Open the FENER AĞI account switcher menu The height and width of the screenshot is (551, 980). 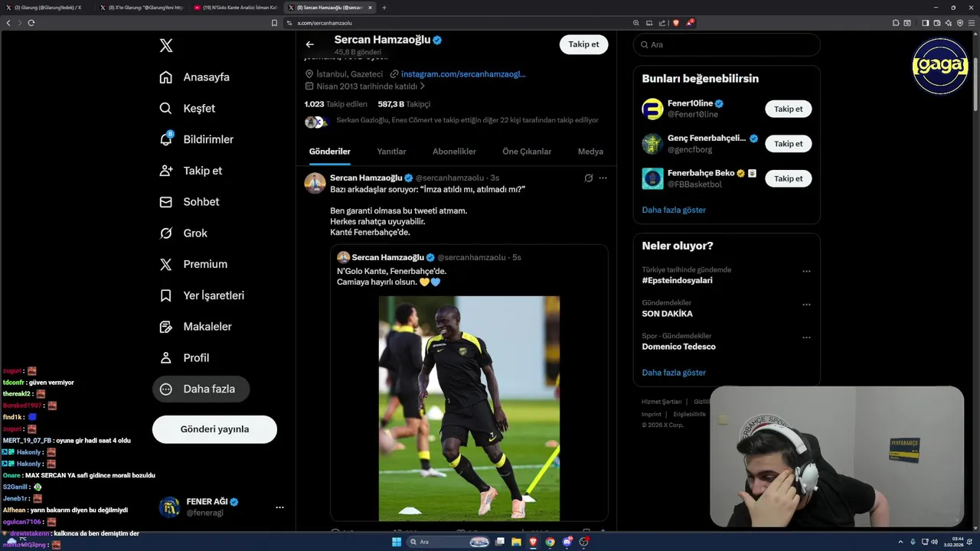tap(279, 507)
